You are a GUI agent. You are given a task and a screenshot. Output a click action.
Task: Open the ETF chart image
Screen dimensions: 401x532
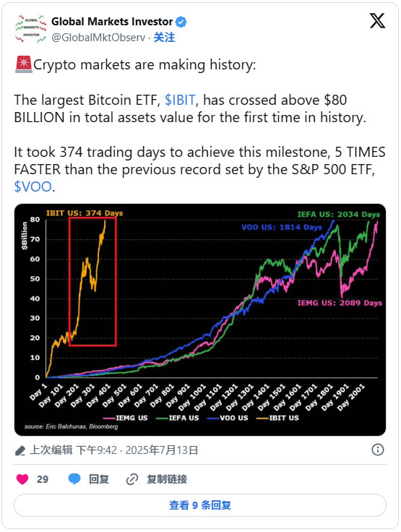click(200, 319)
